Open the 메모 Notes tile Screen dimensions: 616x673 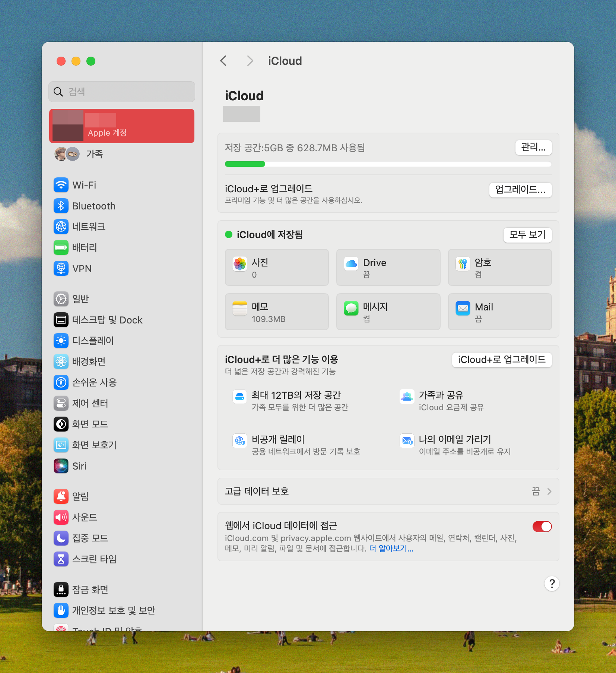click(277, 312)
